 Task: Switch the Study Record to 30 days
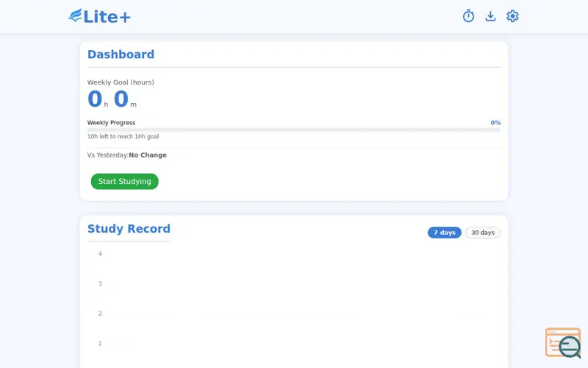click(483, 233)
